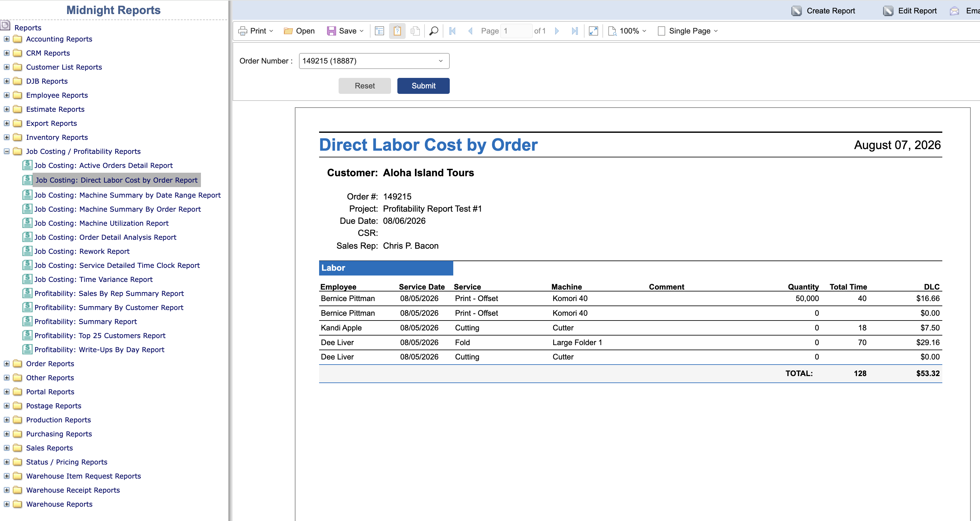Expand the CRM Reports folder
Image resolution: width=980 pixels, height=521 pixels.
point(6,53)
